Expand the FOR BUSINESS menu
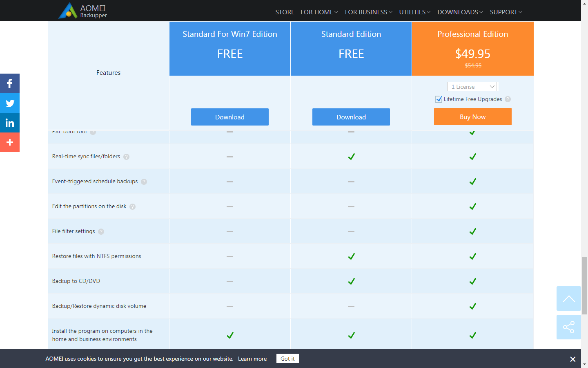 pos(369,12)
